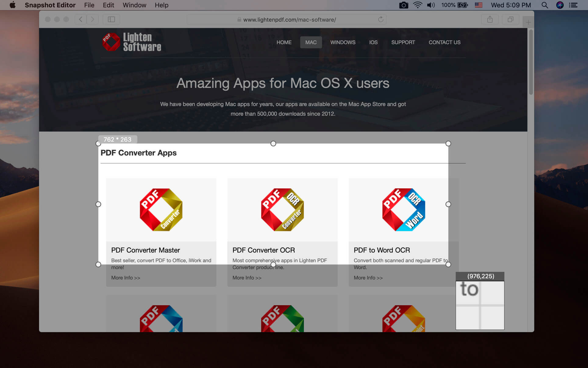This screenshot has width=588, height=368.
Task: Click the volume speaker icon
Action: [x=431, y=5]
